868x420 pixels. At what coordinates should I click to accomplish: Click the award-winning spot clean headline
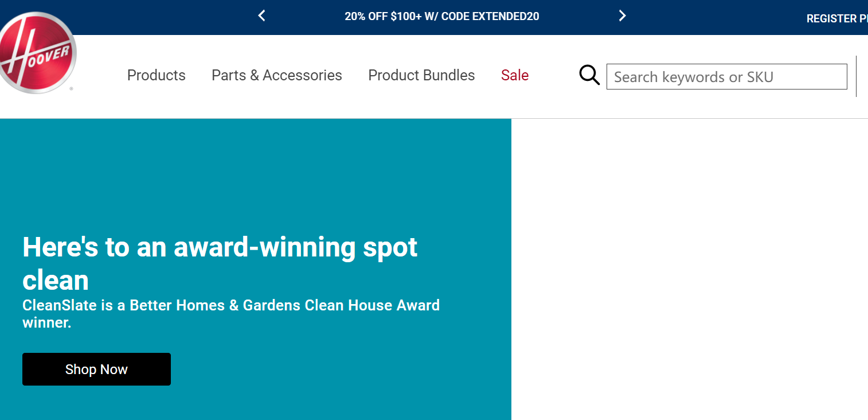pyautogui.click(x=220, y=263)
